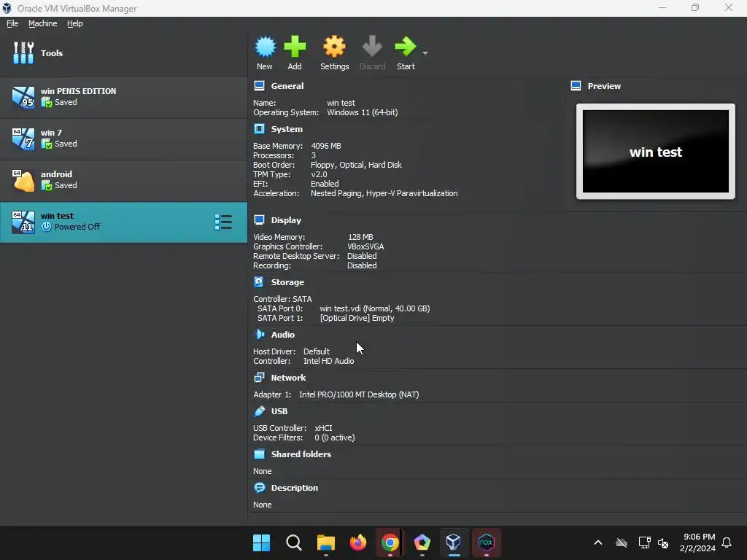747x560 pixels.
Task: Click the Boot Order value text
Action: pyautogui.click(x=356, y=166)
